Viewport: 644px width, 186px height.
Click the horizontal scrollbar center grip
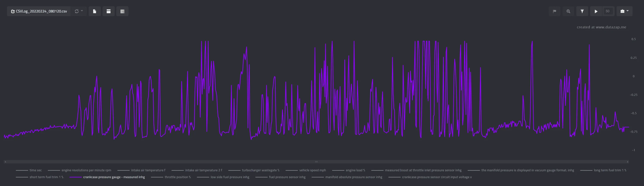pyautogui.click(x=316, y=162)
